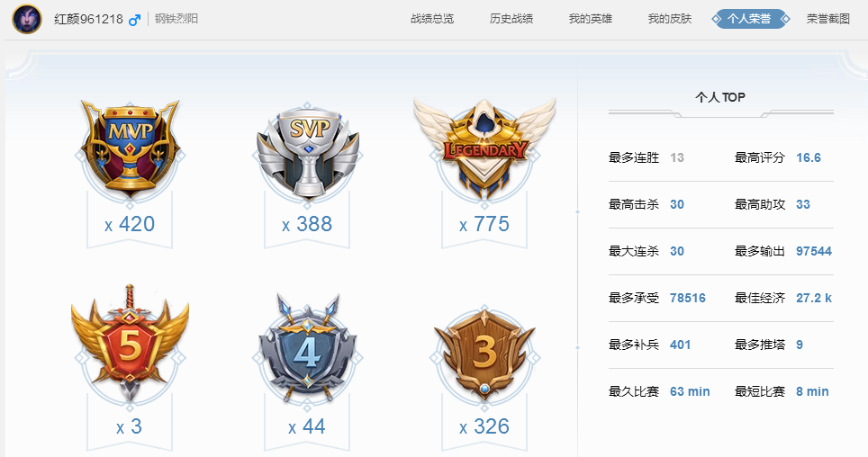
Task: Click the 钢铁烈阳 server label
Action: (x=176, y=19)
